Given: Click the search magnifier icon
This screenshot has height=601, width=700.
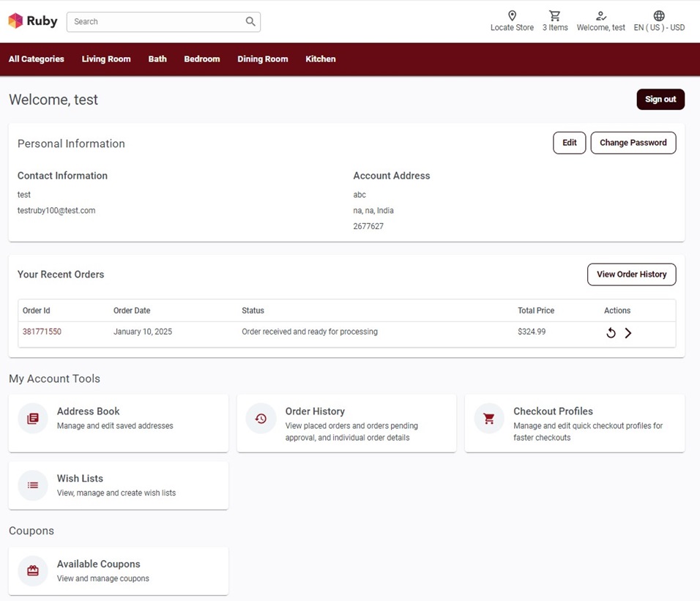Looking at the screenshot, I should (250, 21).
